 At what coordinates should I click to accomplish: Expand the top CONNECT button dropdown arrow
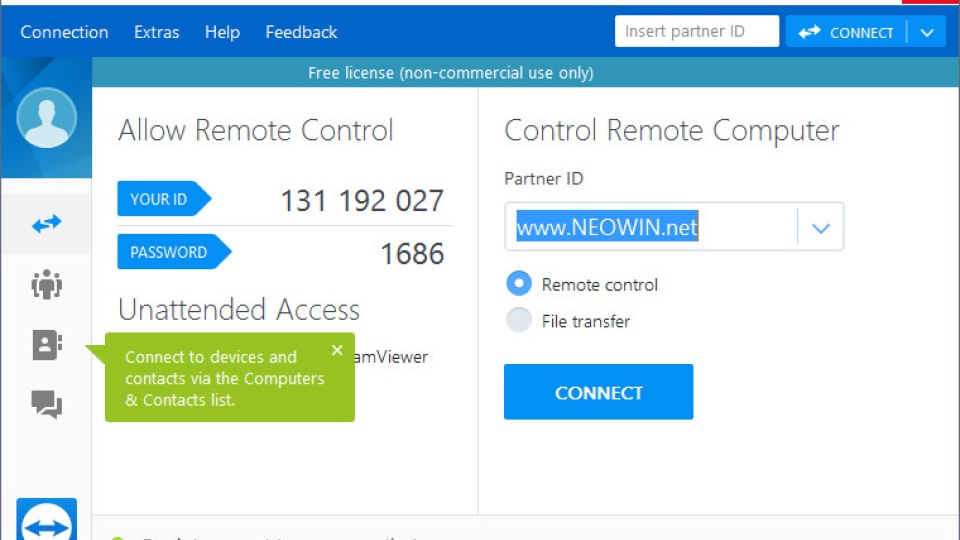[927, 32]
